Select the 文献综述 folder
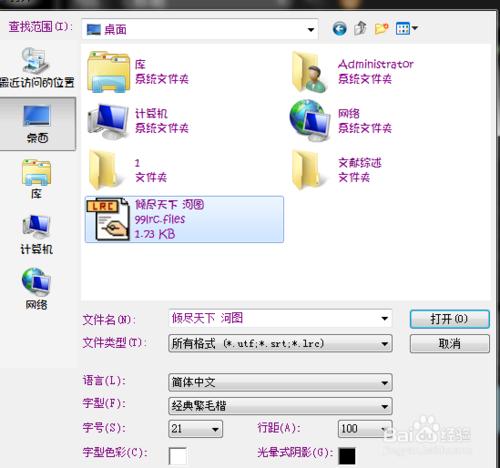 point(337,170)
